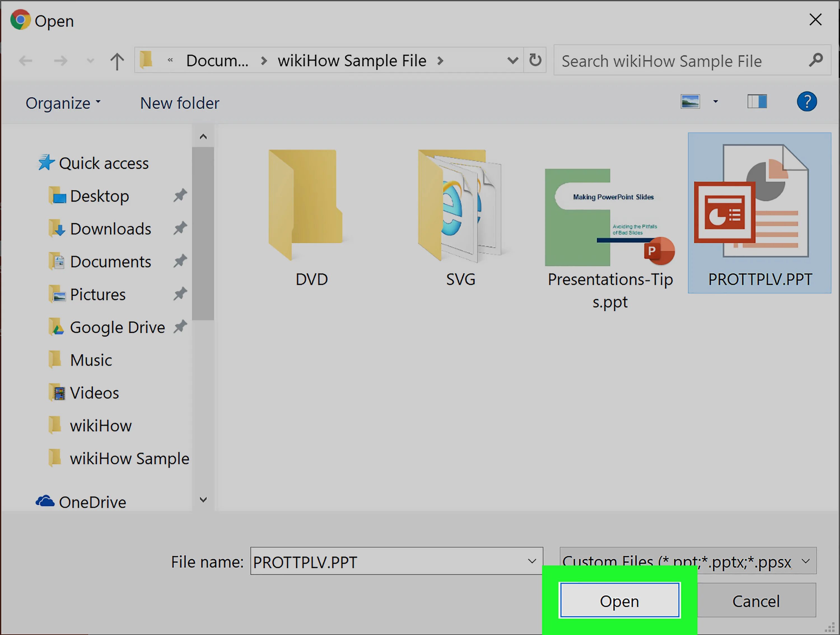Create a New folder
840x635 pixels.
pos(180,103)
